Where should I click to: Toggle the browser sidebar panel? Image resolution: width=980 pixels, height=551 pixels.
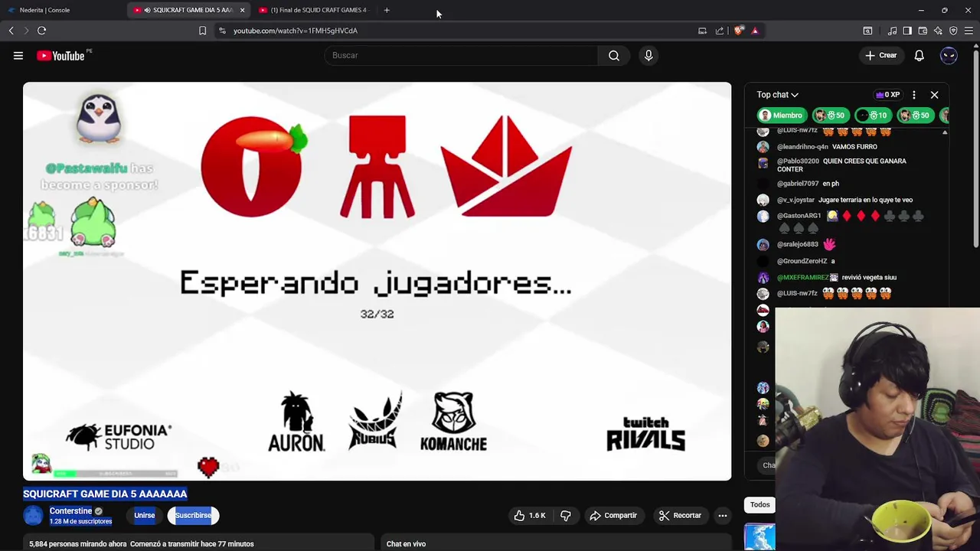click(907, 31)
